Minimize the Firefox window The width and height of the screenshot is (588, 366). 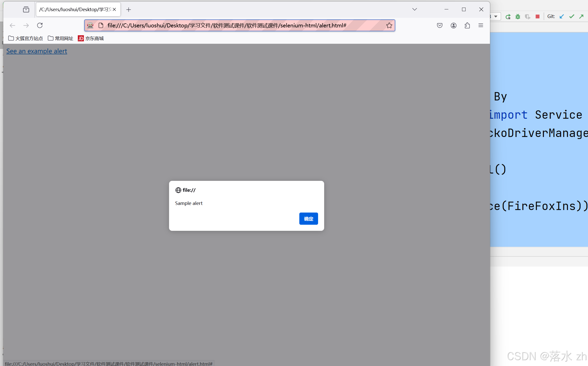click(x=447, y=9)
